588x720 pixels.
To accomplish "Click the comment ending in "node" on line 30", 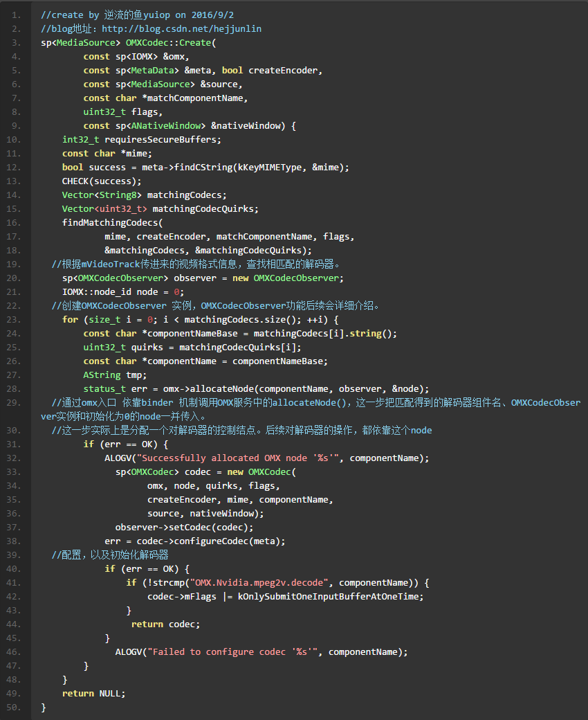I will pyautogui.click(x=241, y=430).
